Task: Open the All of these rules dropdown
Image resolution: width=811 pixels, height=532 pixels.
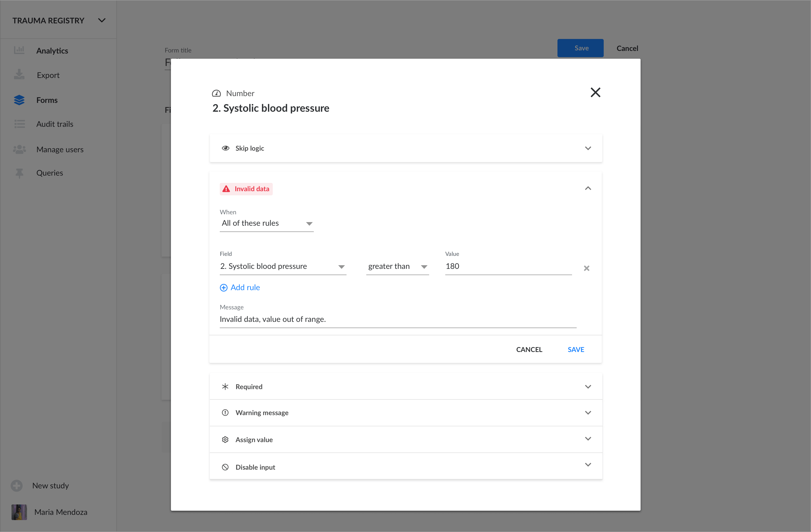Action: click(267, 224)
